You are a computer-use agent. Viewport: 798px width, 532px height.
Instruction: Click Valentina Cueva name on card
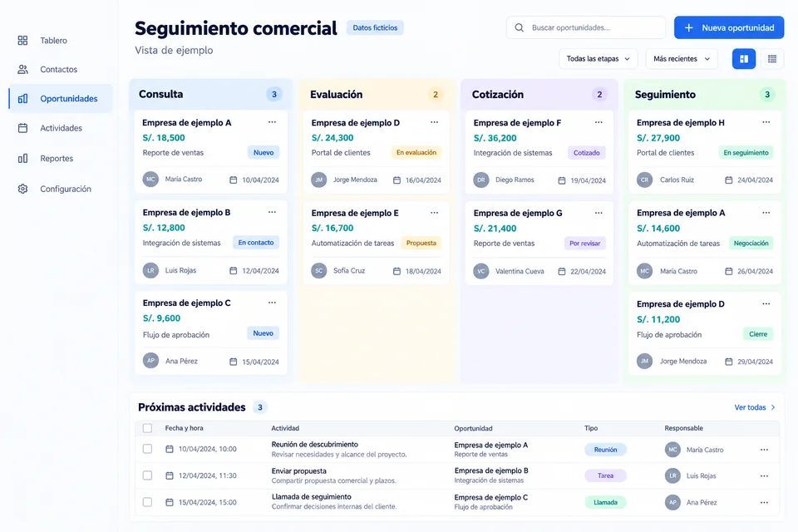coord(520,271)
